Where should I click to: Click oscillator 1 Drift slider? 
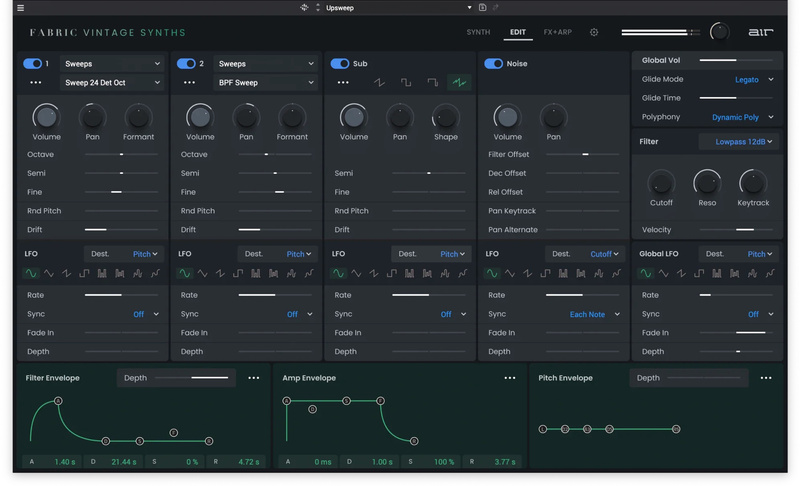coord(121,229)
